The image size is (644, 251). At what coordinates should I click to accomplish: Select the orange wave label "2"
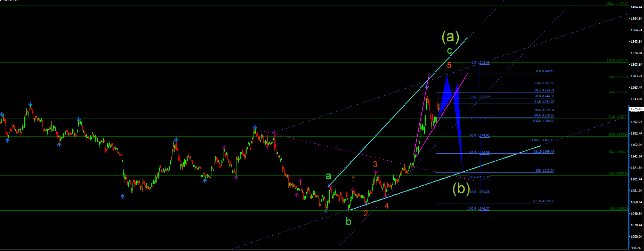point(365,213)
